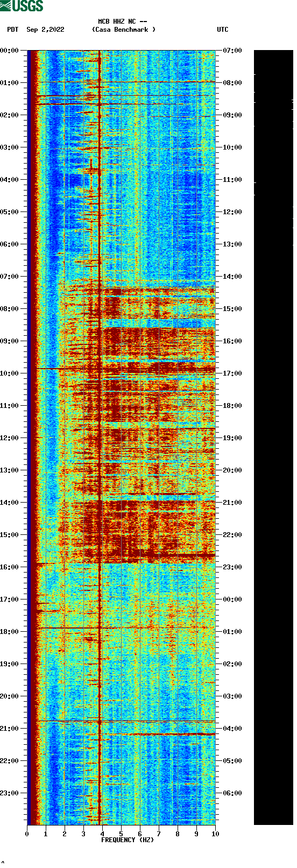Image resolution: width=297 pixels, height=868 pixels.
Task: Click the 00:00 label on the PDT axis
Action: coord(10,51)
